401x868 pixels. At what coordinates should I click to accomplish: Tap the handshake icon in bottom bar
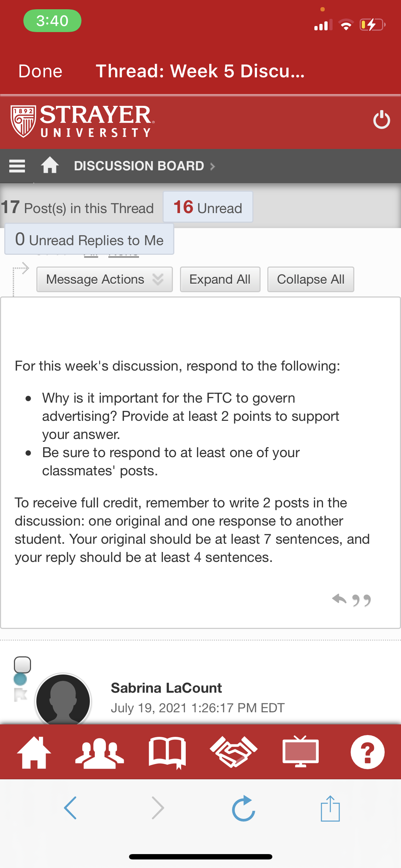point(234,752)
